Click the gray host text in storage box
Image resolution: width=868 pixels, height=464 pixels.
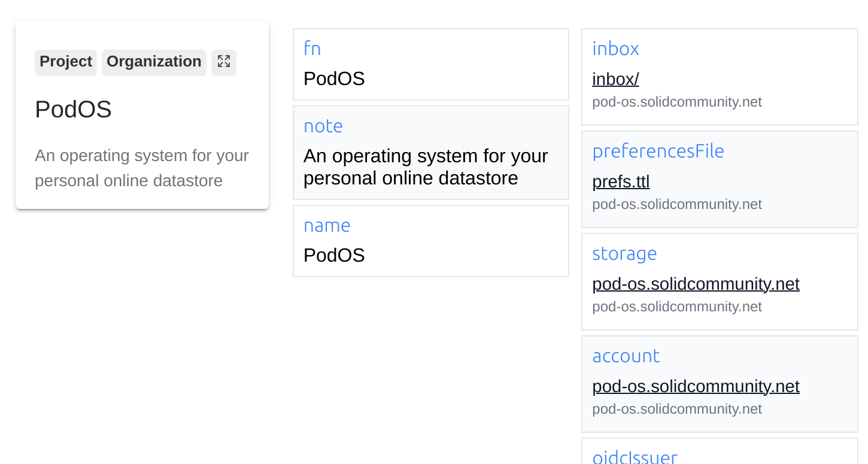click(677, 307)
